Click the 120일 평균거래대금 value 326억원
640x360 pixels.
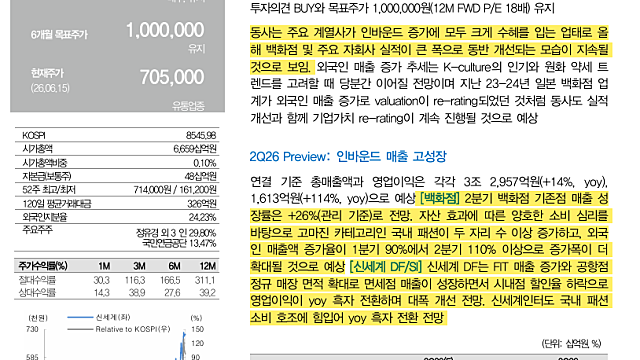(x=202, y=204)
